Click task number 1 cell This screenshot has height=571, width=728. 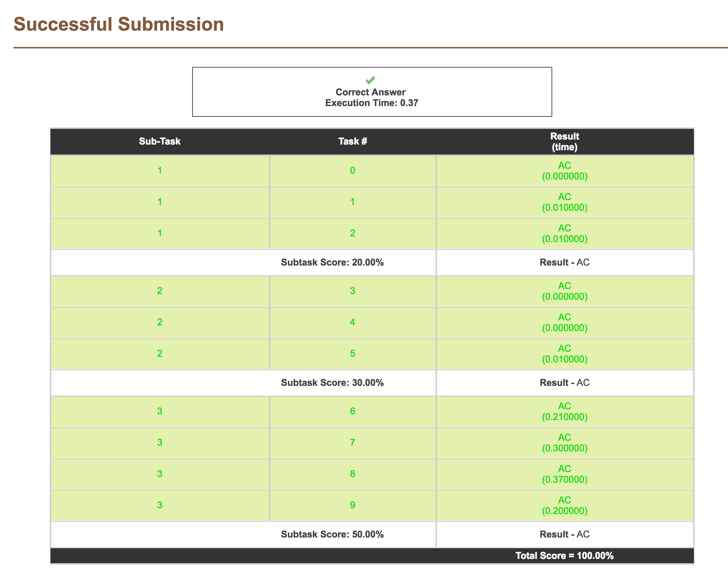[x=352, y=202]
